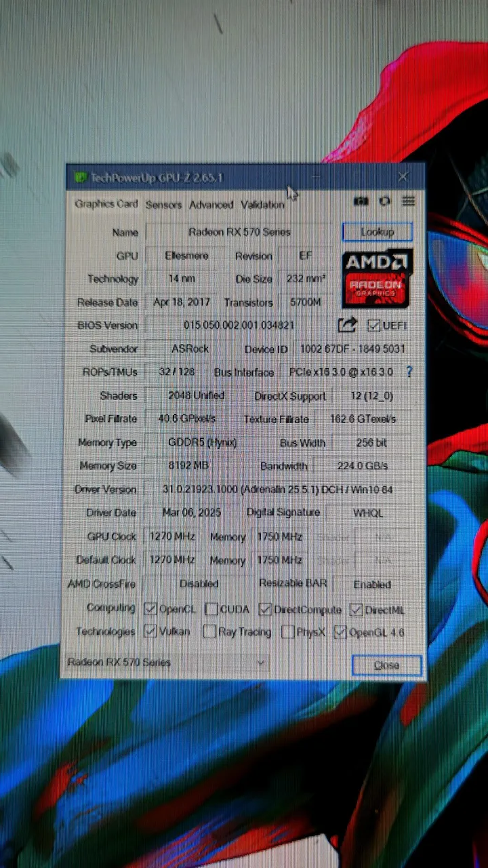488x868 pixels.
Task: Click the Release Date field Apr 18, 2017
Action: coord(181,302)
